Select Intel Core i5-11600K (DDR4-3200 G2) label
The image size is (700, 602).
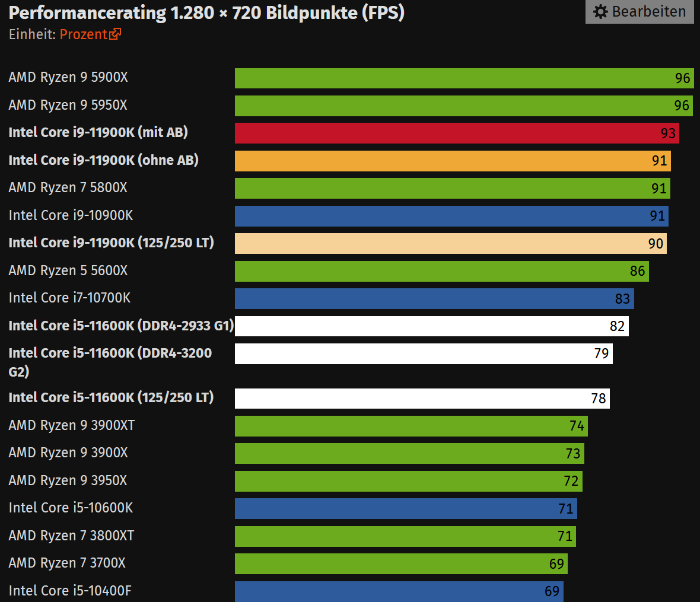pyautogui.click(x=110, y=362)
